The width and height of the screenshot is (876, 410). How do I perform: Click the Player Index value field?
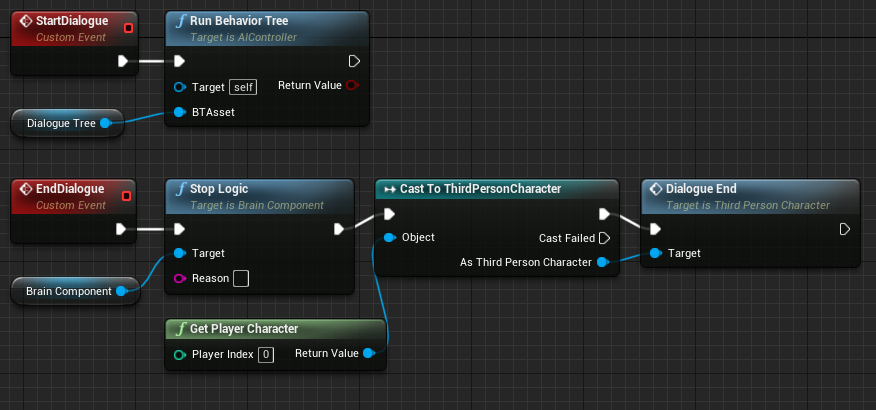tap(265, 354)
